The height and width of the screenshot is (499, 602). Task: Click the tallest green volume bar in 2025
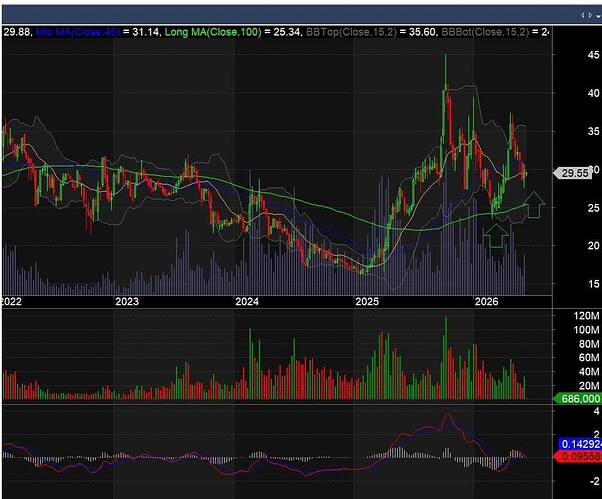point(446,358)
